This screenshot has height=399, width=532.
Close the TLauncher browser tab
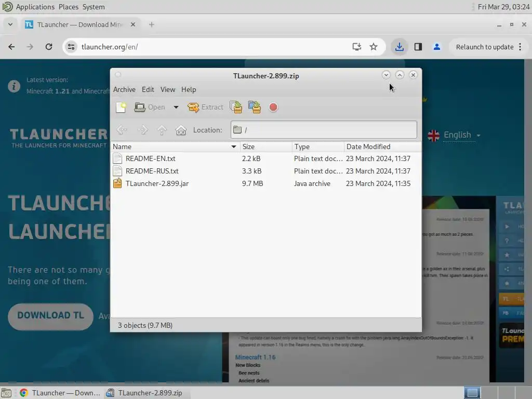pyautogui.click(x=133, y=24)
